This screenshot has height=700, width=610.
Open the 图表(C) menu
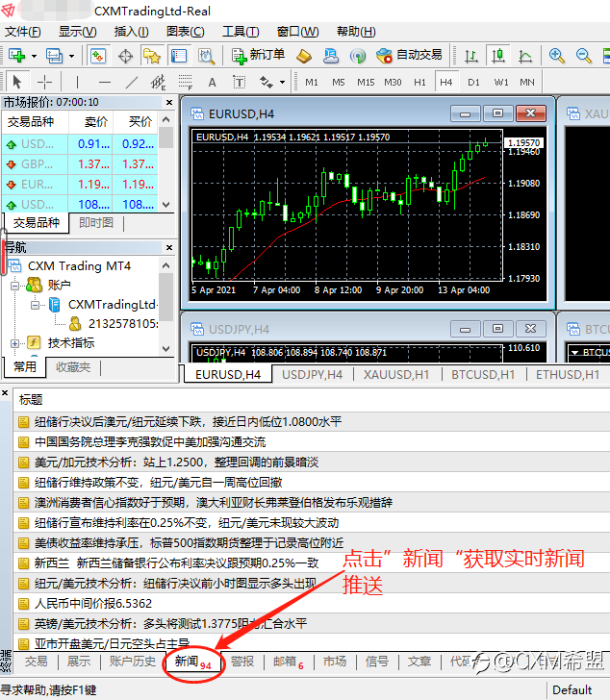[186, 32]
